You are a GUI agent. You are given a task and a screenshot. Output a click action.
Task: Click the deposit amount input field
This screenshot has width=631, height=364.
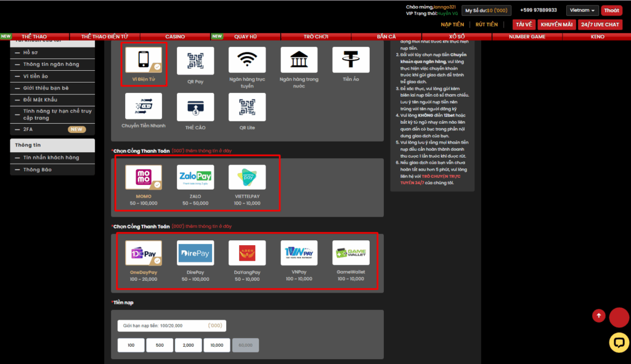click(x=172, y=326)
